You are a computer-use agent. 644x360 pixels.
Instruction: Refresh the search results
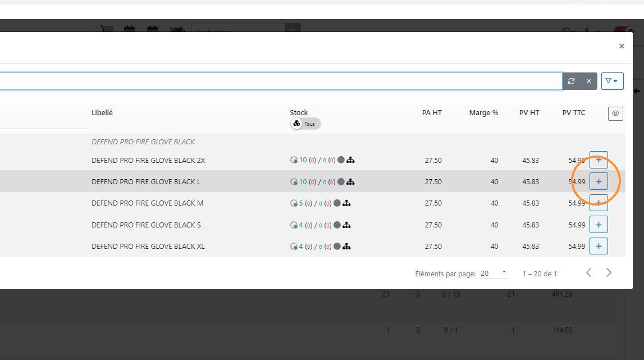click(571, 81)
